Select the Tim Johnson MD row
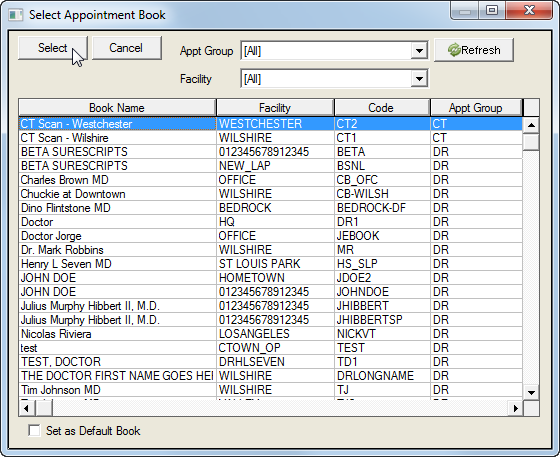The width and height of the screenshot is (560, 457). click(x=270, y=390)
